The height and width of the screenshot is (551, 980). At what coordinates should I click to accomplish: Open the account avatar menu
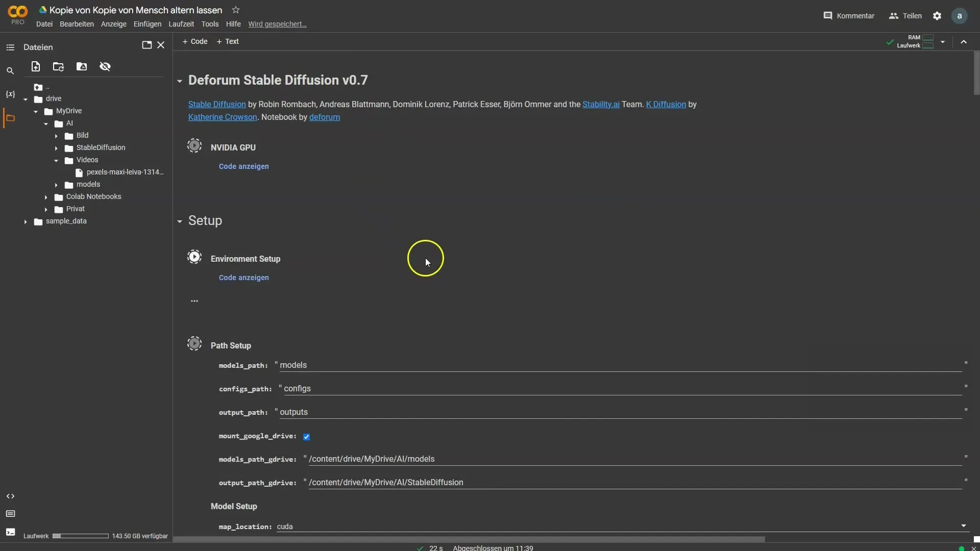[960, 16]
